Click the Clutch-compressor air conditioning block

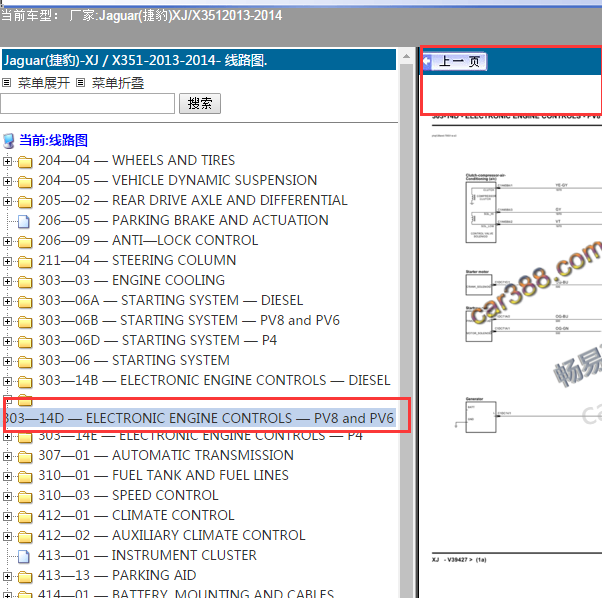[x=481, y=212]
